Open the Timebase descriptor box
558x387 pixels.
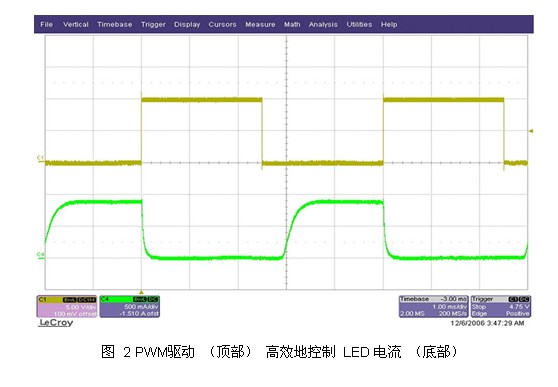pos(433,306)
